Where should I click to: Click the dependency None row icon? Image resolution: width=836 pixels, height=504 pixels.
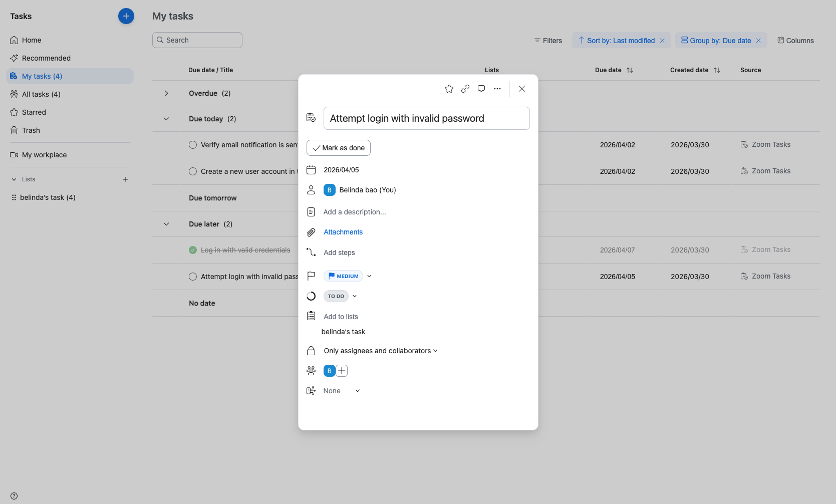311,391
